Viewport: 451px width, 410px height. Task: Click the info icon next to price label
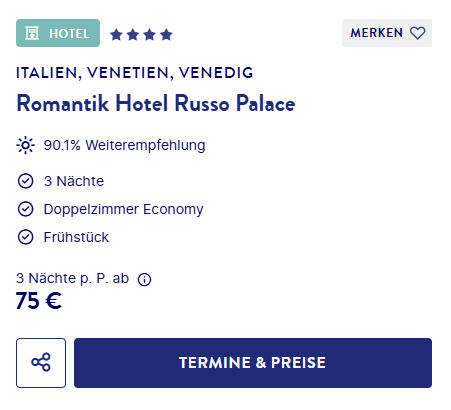click(x=144, y=279)
